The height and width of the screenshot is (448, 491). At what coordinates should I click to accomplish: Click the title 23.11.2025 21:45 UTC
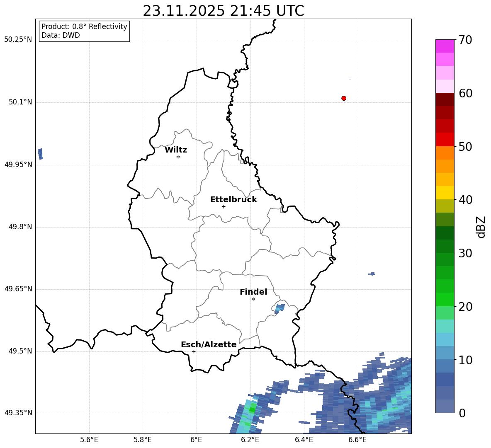(224, 11)
